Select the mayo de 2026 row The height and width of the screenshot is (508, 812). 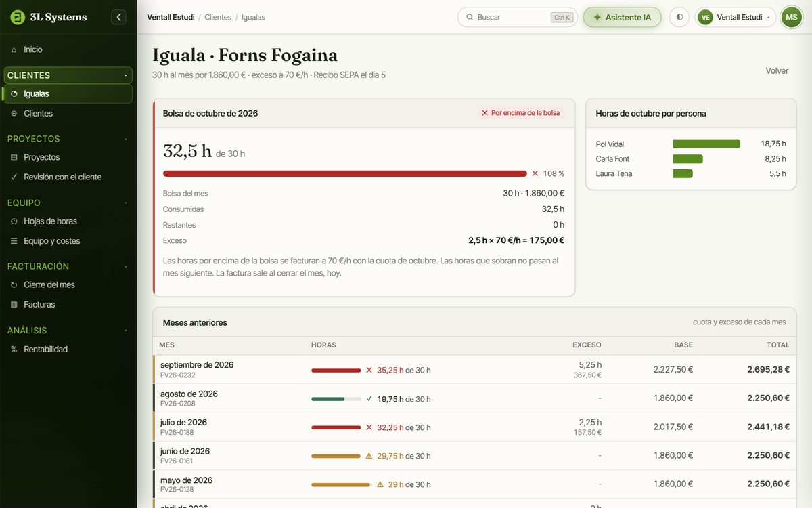coord(475,484)
